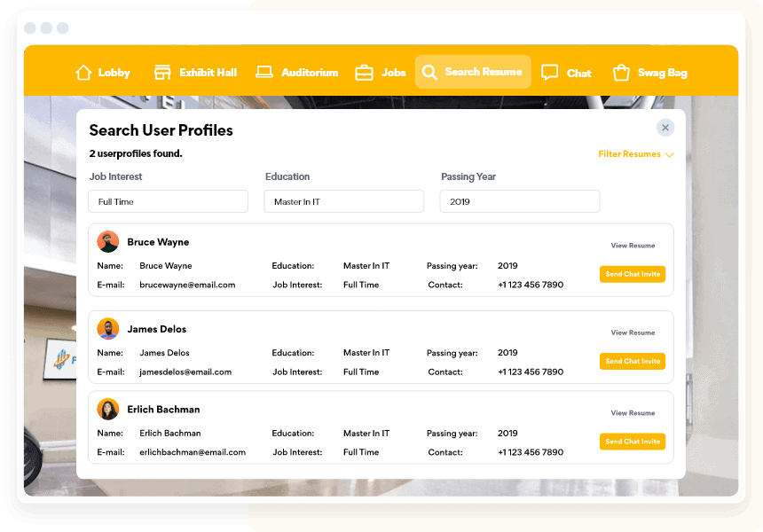Click the Jobs briefcase icon
Viewport: 763px width, 532px height.
pyautogui.click(x=364, y=73)
